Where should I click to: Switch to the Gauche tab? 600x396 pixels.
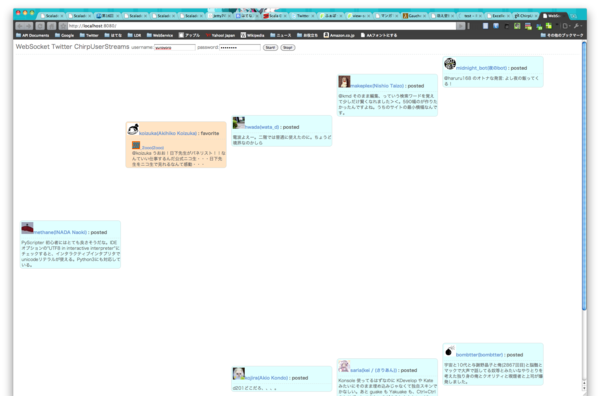coord(414,16)
